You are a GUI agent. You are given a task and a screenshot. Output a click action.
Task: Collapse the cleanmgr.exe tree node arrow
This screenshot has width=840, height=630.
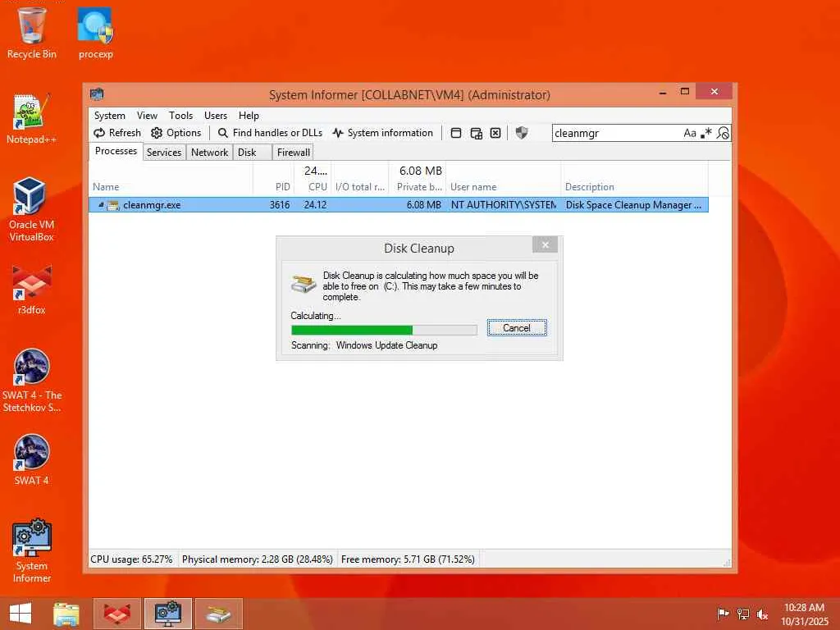(x=101, y=204)
